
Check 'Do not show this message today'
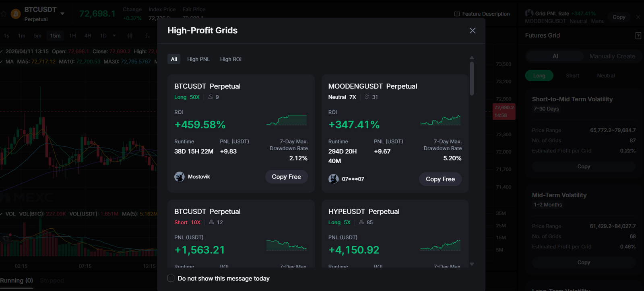171,278
